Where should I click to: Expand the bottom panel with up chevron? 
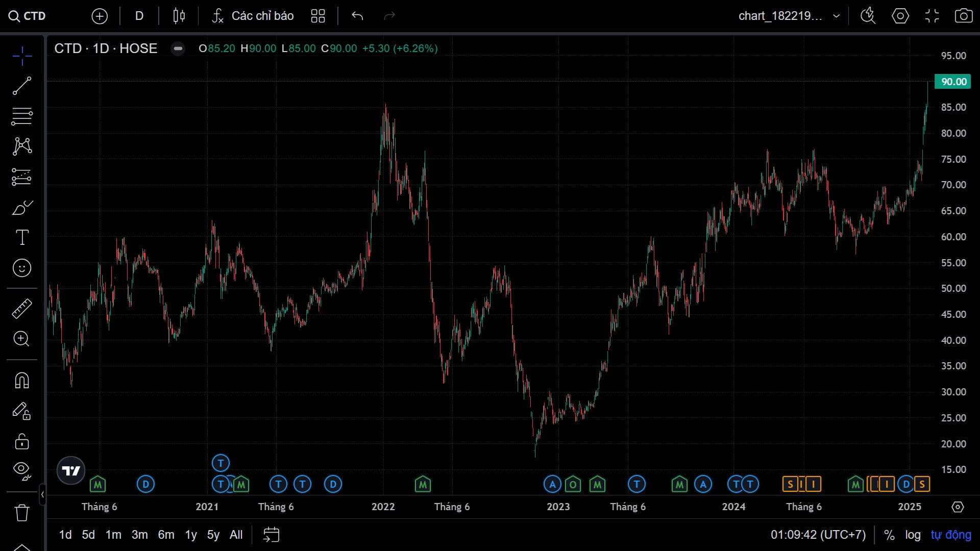click(22, 547)
